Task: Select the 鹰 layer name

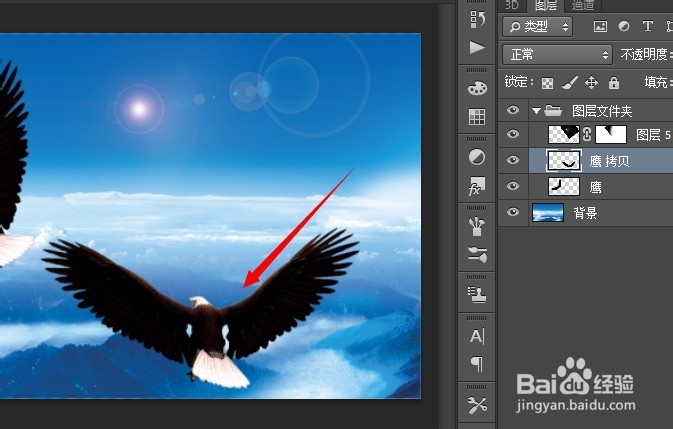Action: pyautogui.click(x=595, y=187)
